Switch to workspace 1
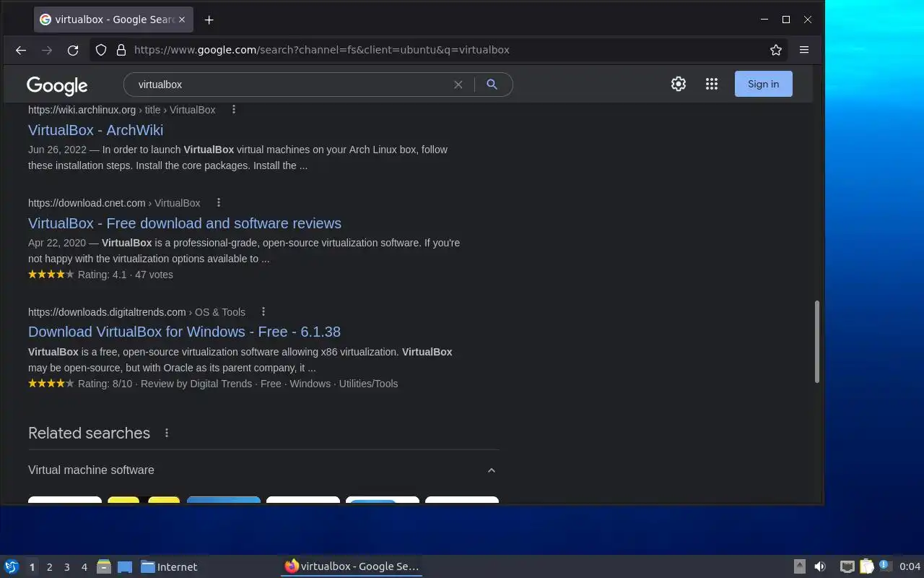The height and width of the screenshot is (578, 924). click(32, 567)
